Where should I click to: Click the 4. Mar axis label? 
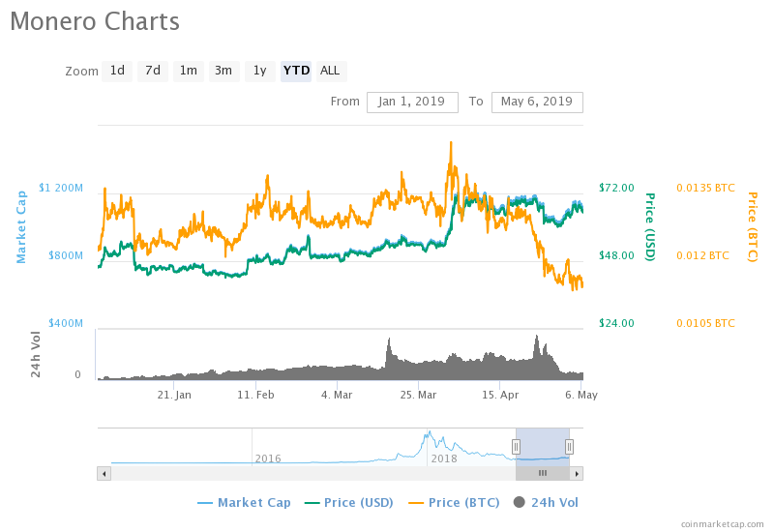coord(337,396)
